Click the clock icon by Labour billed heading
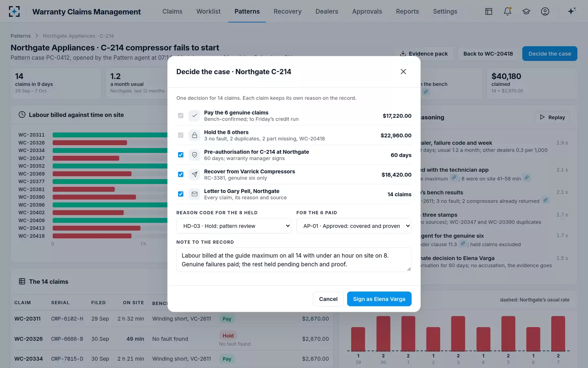Image resolution: width=588 pixels, height=368 pixels. (22, 115)
